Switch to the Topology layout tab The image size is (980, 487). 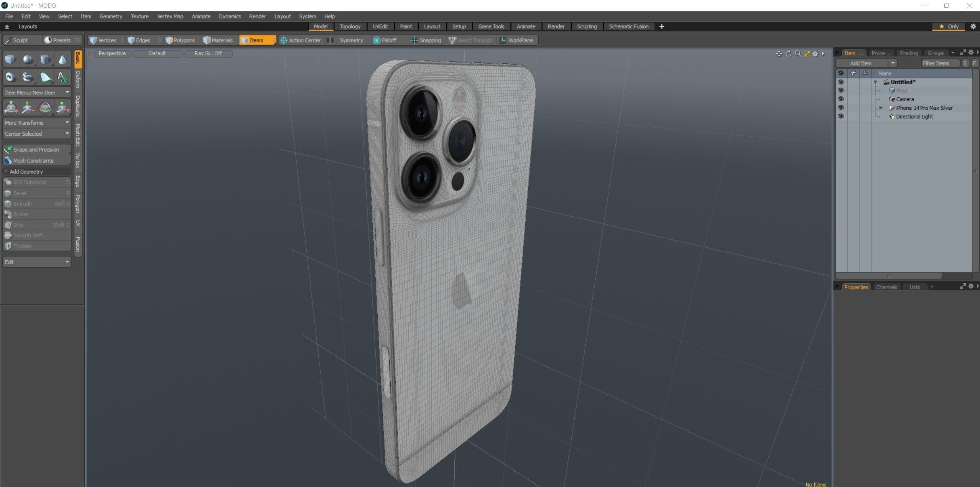pos(350,26)
